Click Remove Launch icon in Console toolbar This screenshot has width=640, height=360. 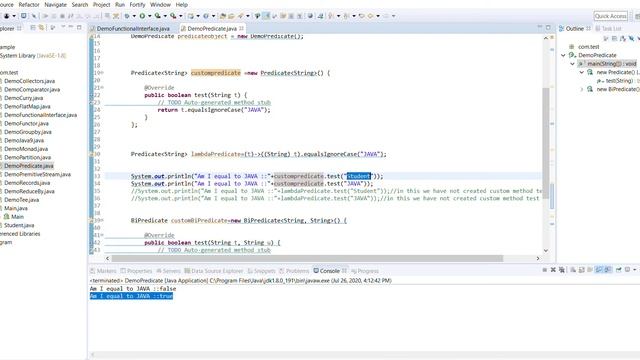tap(553, 270)
